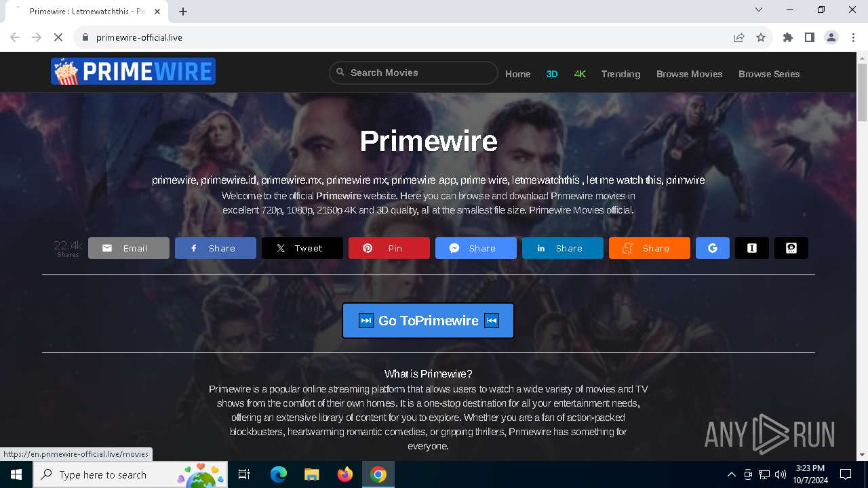
Task: Click the forward navigation arrow
Action: [37, 37]
